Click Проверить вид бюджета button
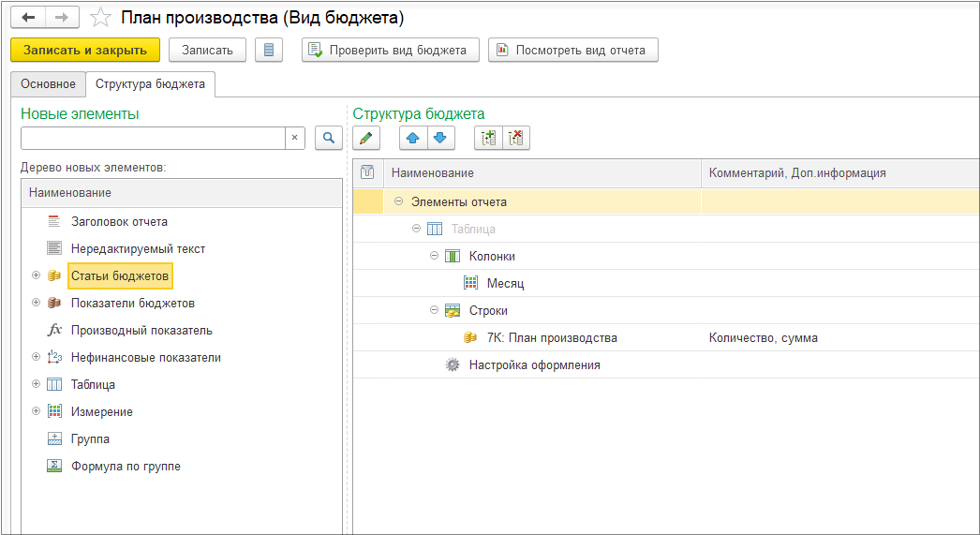This screenshot has height=535, width=980. coord(390,50)
